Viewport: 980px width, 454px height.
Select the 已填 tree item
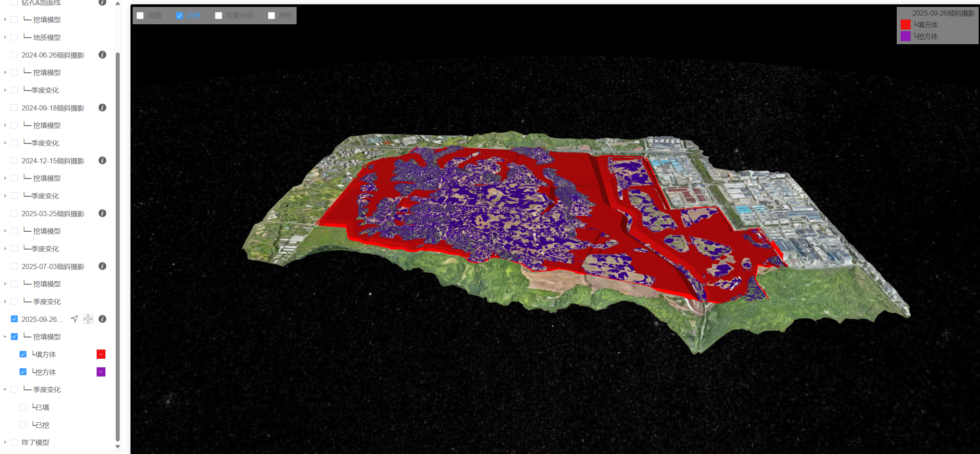click(42, 407)
